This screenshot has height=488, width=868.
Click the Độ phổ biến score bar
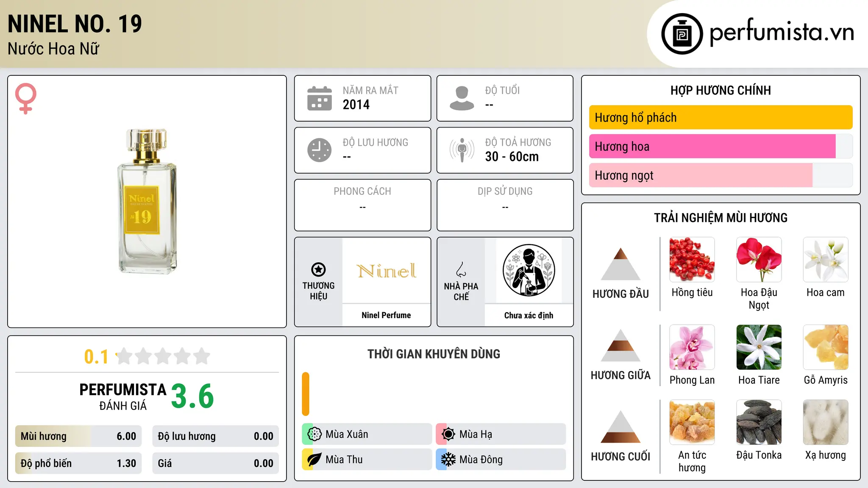point(78,463)
